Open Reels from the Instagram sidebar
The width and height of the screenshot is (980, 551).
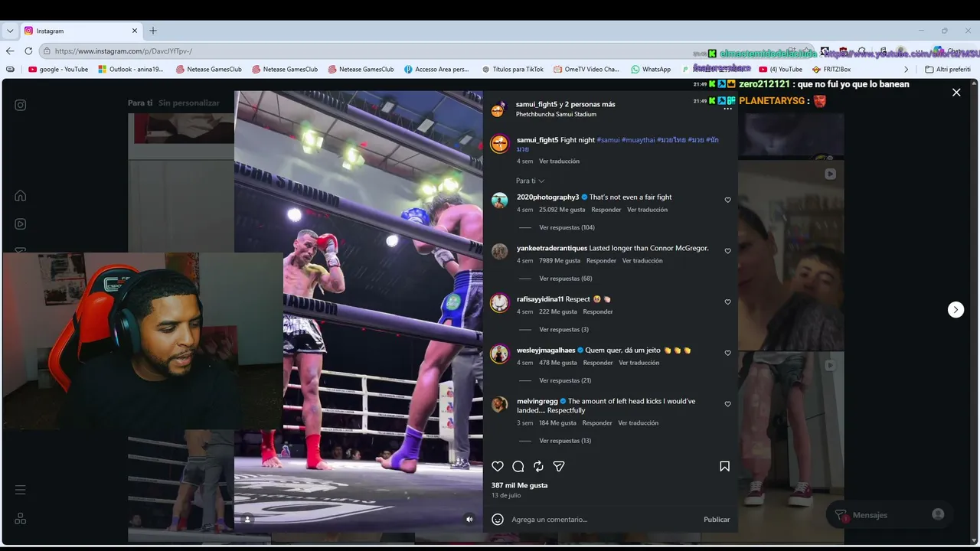[21, 224]
